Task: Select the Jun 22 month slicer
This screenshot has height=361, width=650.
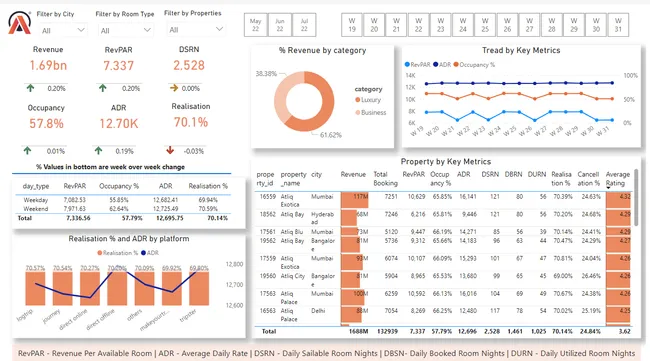Action: coord(280,25)
